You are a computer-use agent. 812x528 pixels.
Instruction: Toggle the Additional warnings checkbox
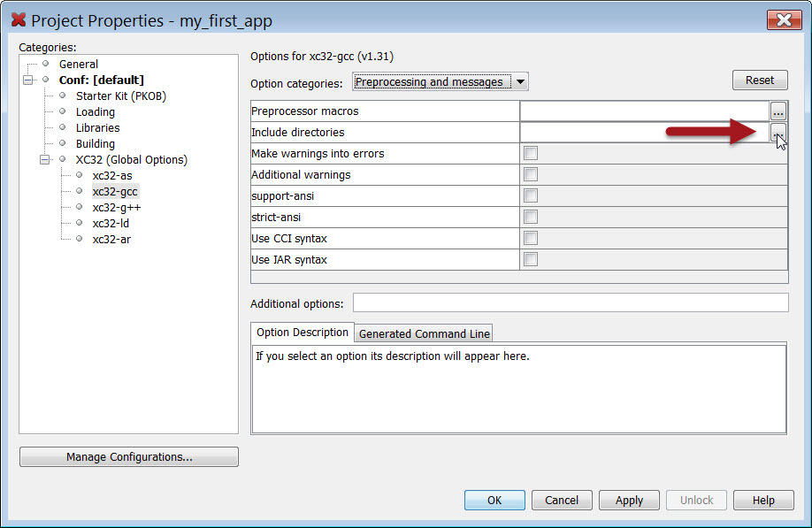[x=531, y=175]
